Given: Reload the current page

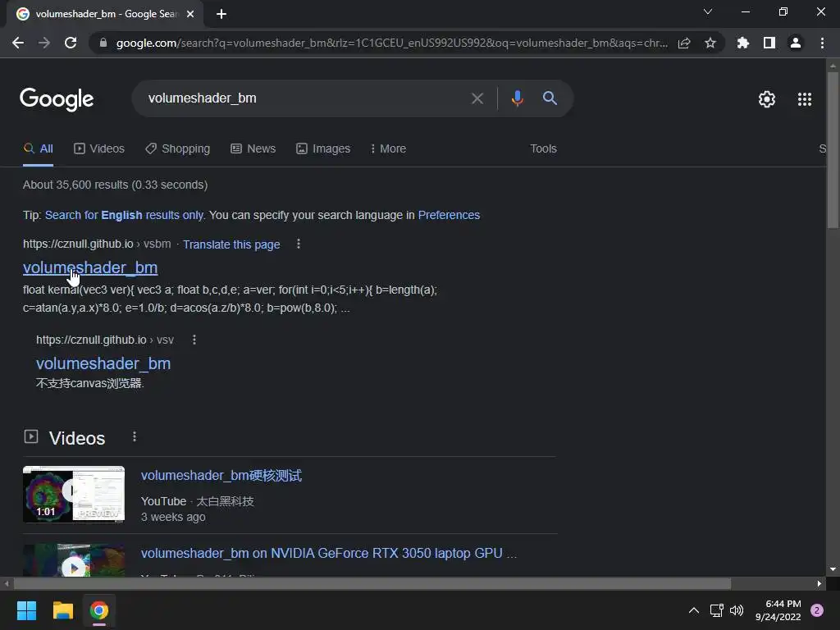Looking at the screenshot, I should [71, 43].
